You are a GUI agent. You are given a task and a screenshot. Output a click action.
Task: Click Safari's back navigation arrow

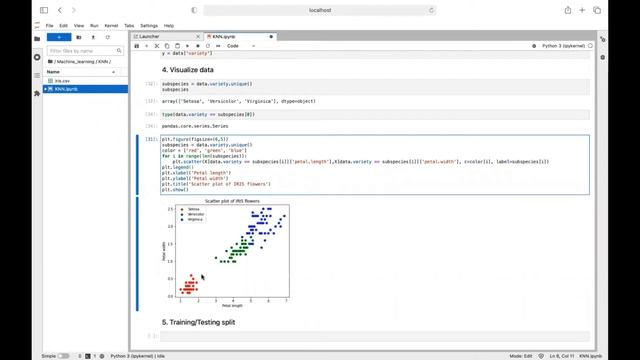60,10
